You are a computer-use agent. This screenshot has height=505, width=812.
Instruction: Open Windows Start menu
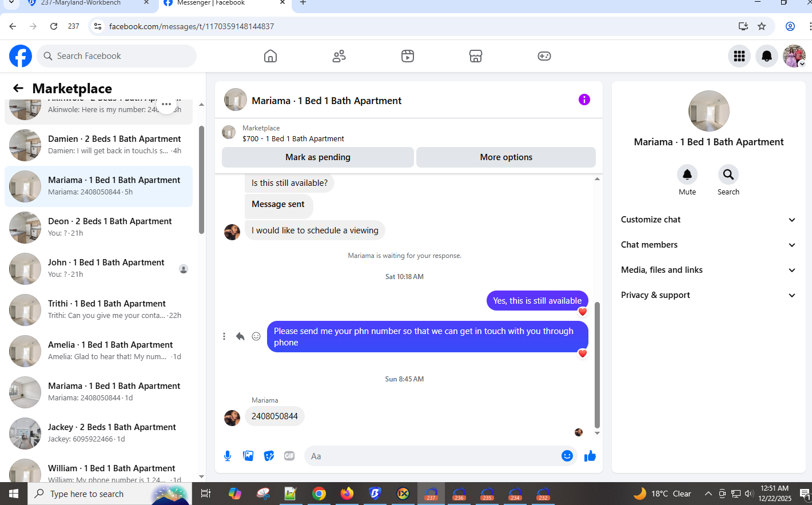tap(14, 494)
